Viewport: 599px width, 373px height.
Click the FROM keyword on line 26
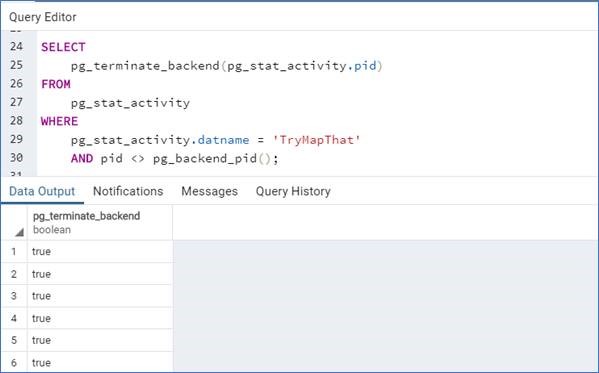56,84
